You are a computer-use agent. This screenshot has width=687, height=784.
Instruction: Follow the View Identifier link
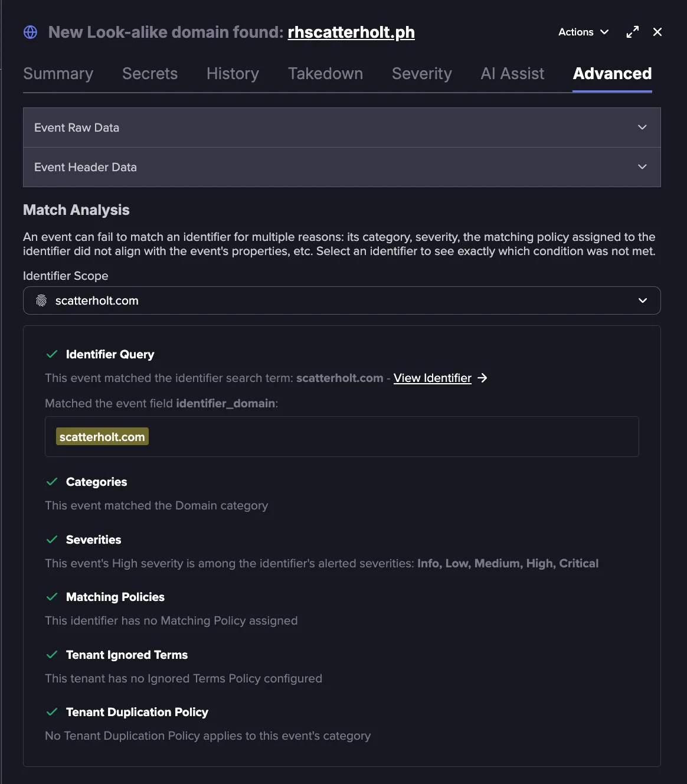coord(433,378)
